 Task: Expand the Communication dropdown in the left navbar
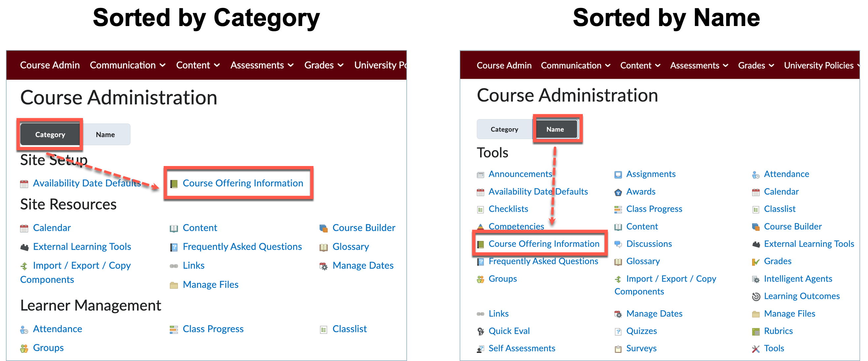[127, 65]
